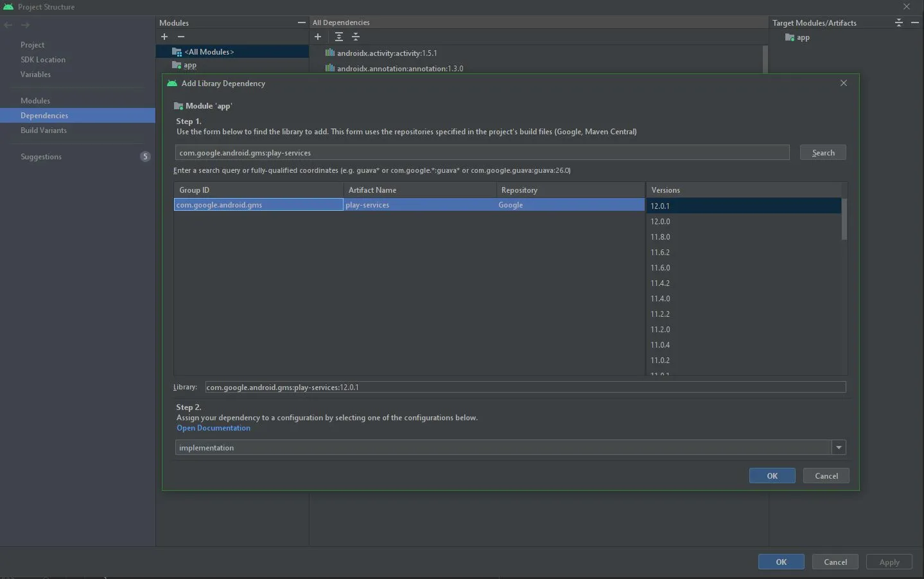Open the Variables section
924x579 pixels.
pyautogui.click(x=35, y=75)
